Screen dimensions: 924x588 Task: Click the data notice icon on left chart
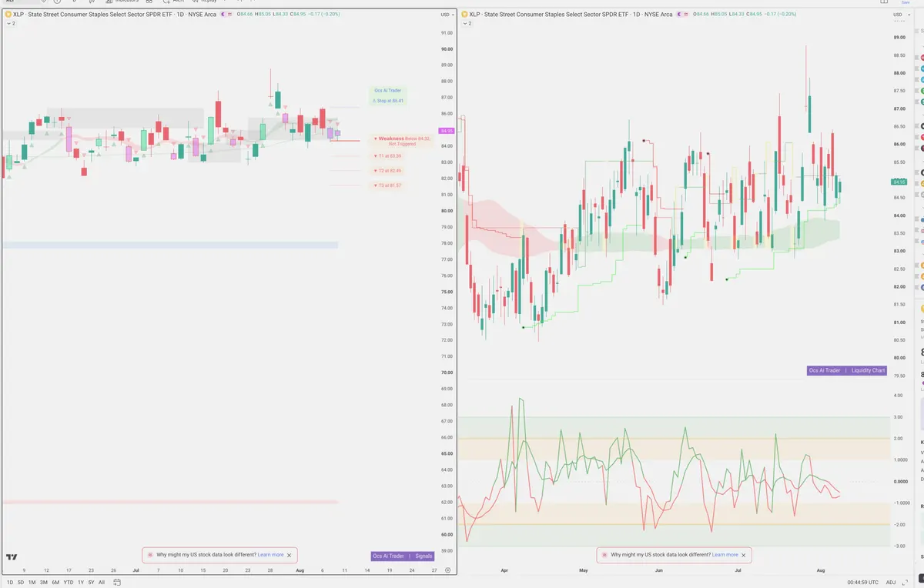click(x=149, y=554)
